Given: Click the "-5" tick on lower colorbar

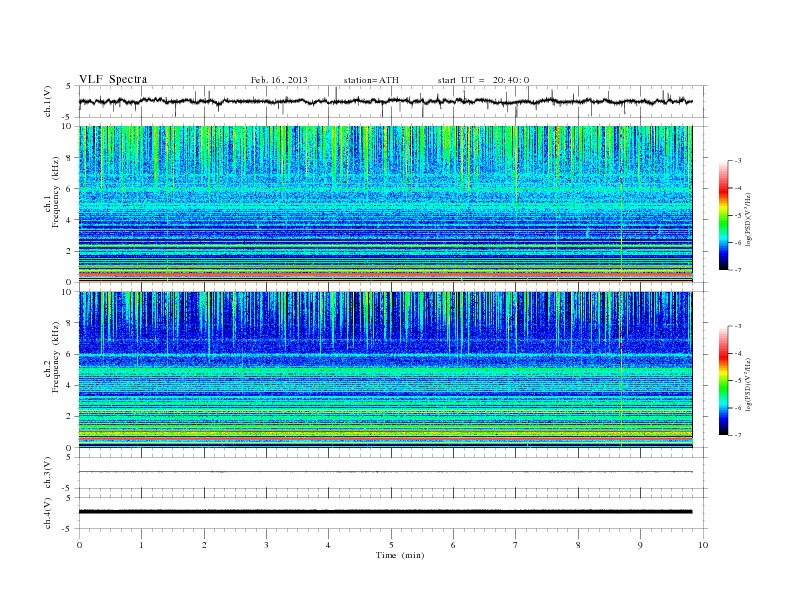Looking at the screenshot, I should click(738, 381).
